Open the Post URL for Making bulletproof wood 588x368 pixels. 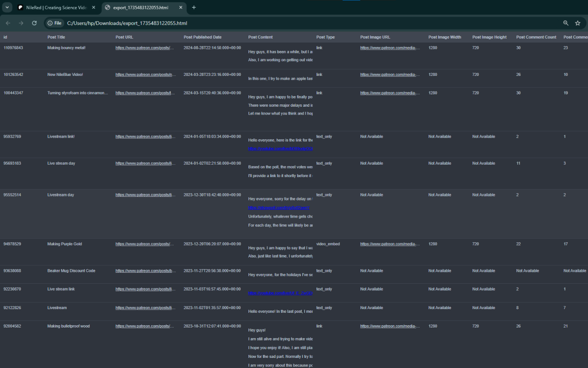pos(145,326)
